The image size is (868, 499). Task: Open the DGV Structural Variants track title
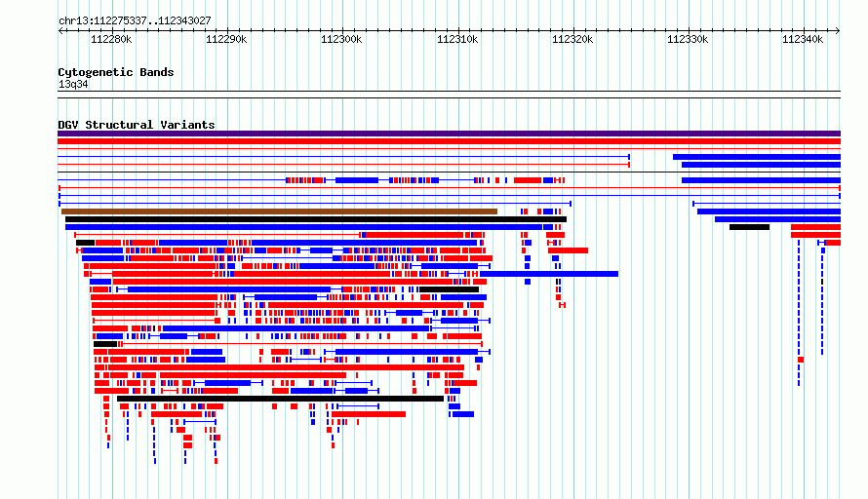click(137, 125)
